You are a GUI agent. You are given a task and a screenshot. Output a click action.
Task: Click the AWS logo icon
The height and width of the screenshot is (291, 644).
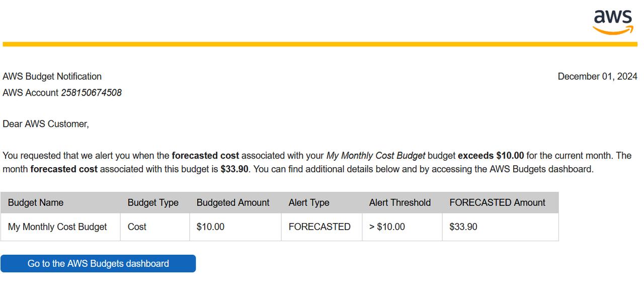[613, 22]
